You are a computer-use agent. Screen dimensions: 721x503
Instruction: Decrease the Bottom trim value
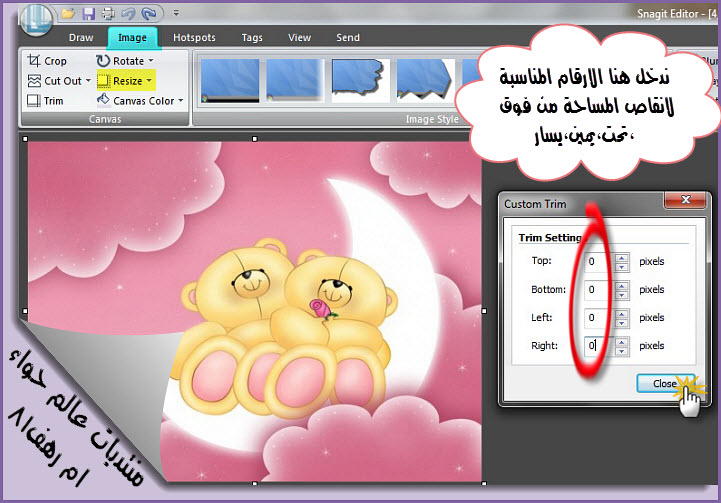(x=621, y=294)
